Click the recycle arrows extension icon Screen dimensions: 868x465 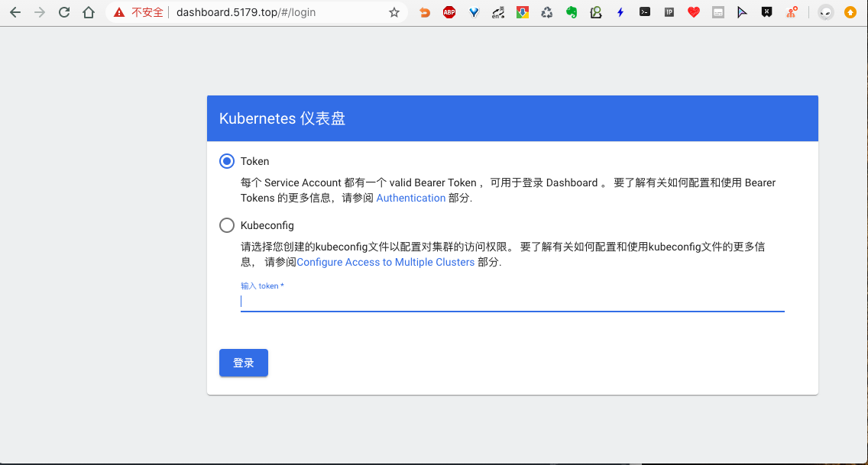coord(547,12)
